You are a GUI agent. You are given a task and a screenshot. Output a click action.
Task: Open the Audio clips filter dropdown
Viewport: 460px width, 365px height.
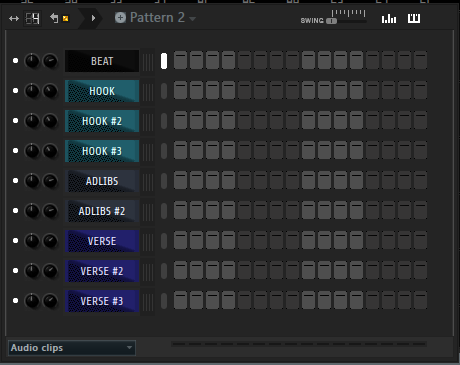click(72, 348)
